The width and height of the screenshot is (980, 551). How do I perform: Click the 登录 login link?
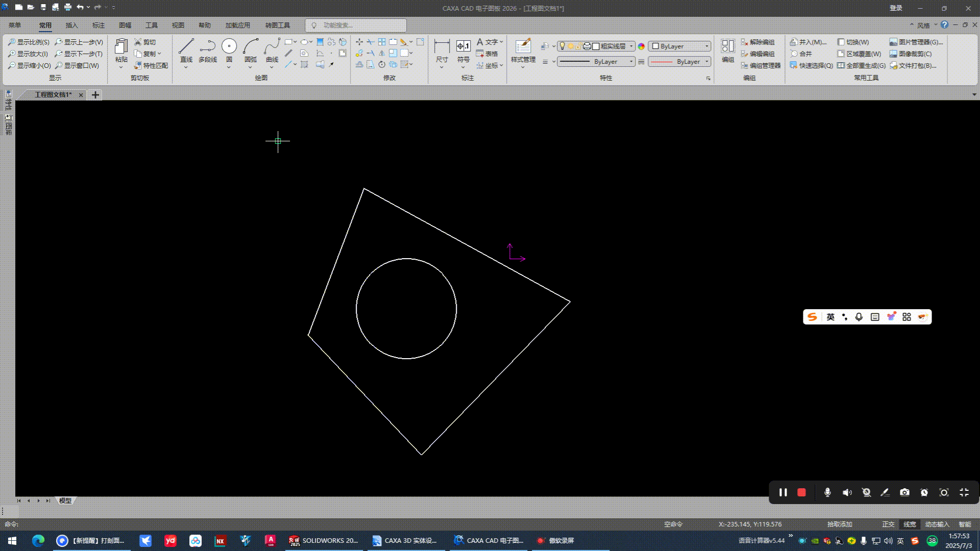click(896, 8)
